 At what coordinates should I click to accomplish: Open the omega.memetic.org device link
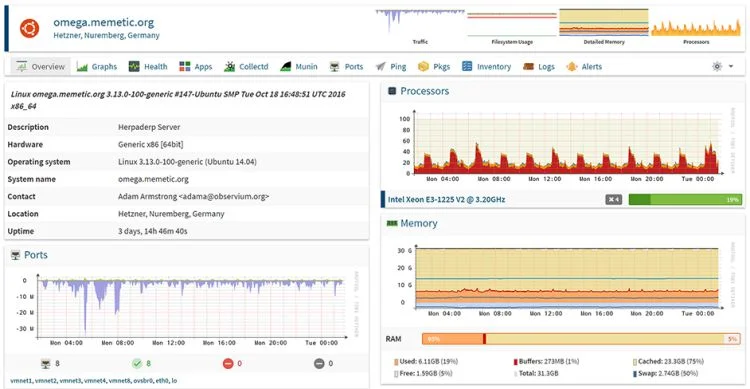(x=104, y=22)
